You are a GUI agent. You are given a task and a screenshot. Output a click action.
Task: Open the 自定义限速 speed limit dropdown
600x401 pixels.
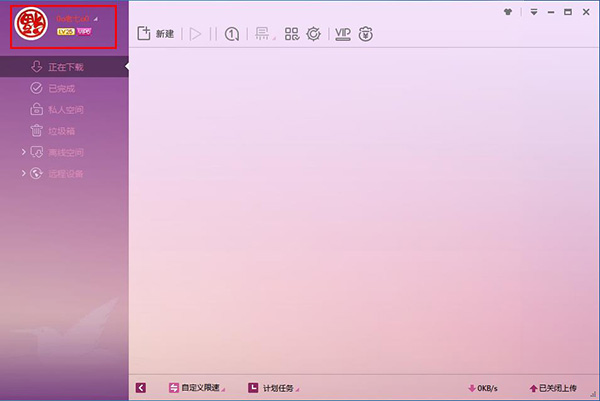point(196,387)
